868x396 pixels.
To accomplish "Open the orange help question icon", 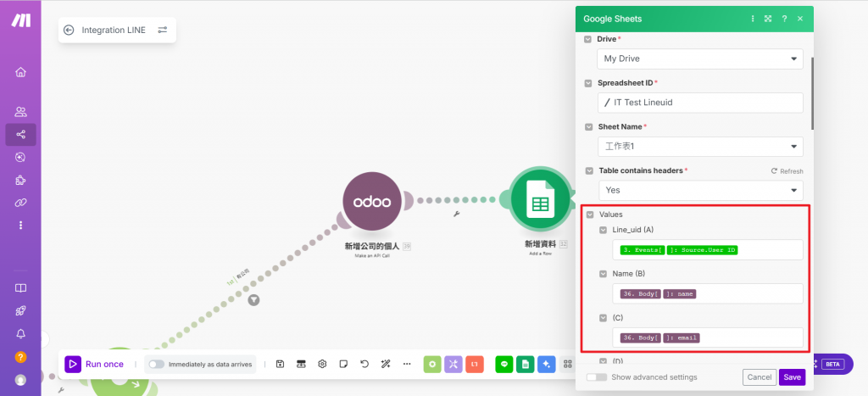I will [x=20, y=357].
